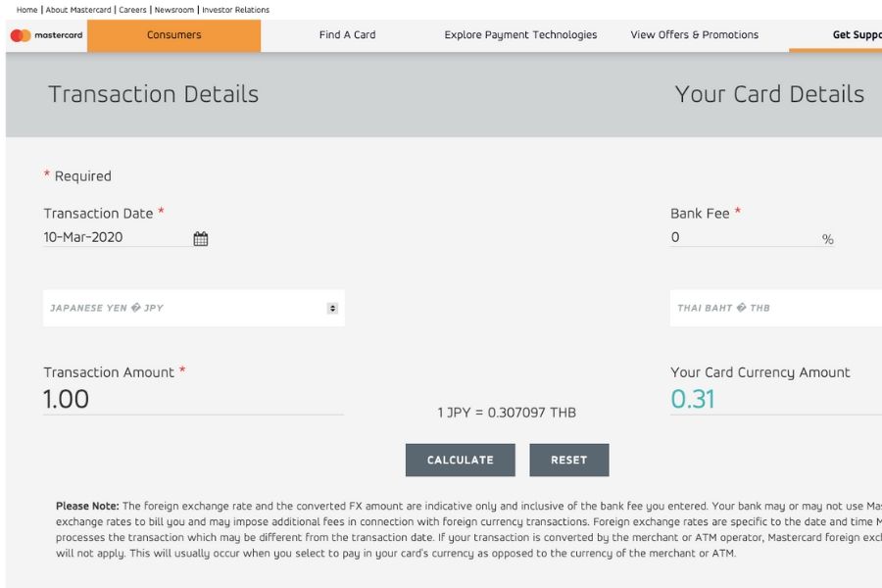Open the Newsroom link

click(173, 10)
